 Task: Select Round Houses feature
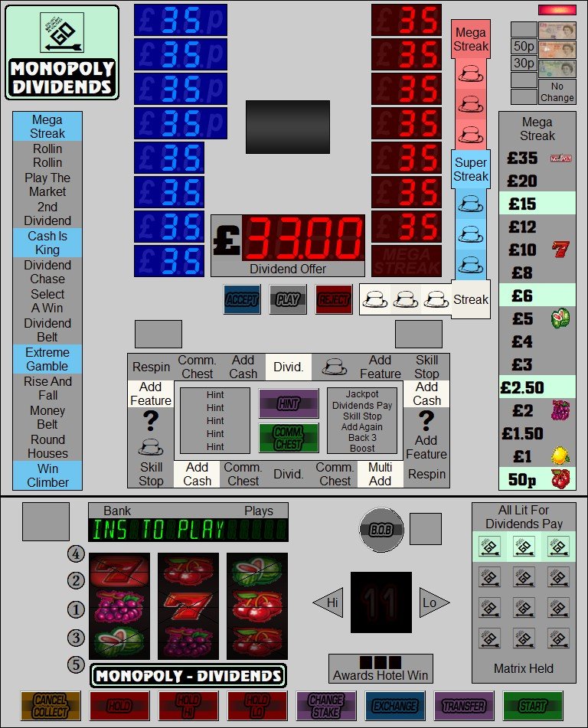tap(47, 446)
